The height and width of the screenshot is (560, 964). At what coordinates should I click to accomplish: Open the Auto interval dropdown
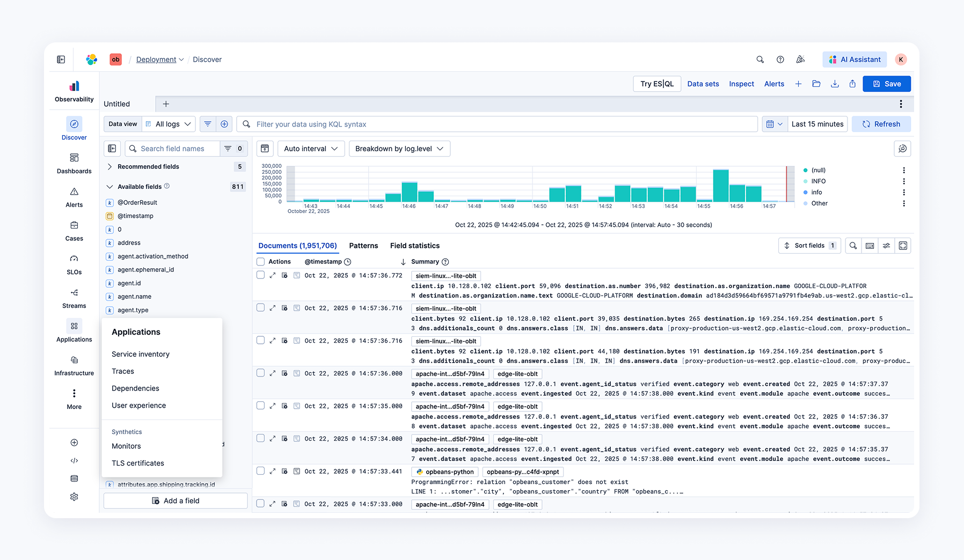[311, 149]
